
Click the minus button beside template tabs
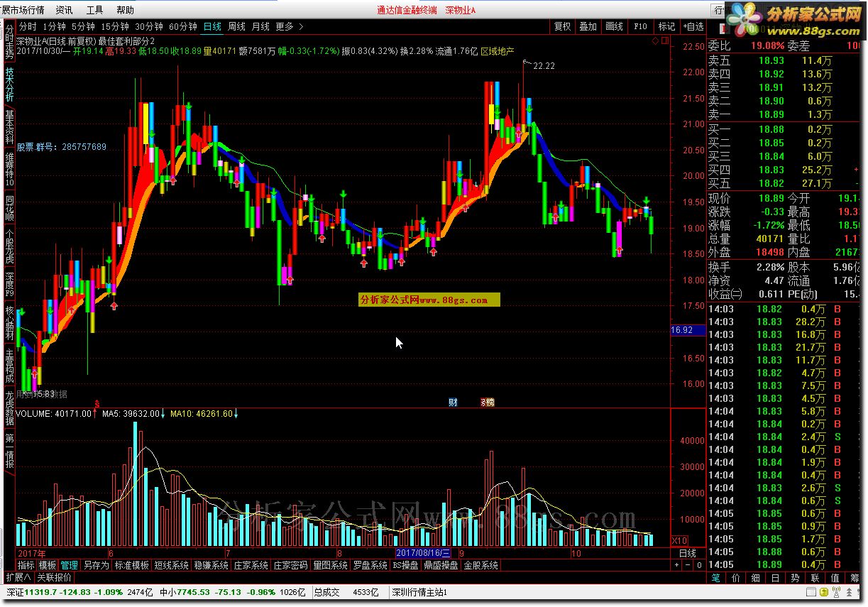coord(687,565)
